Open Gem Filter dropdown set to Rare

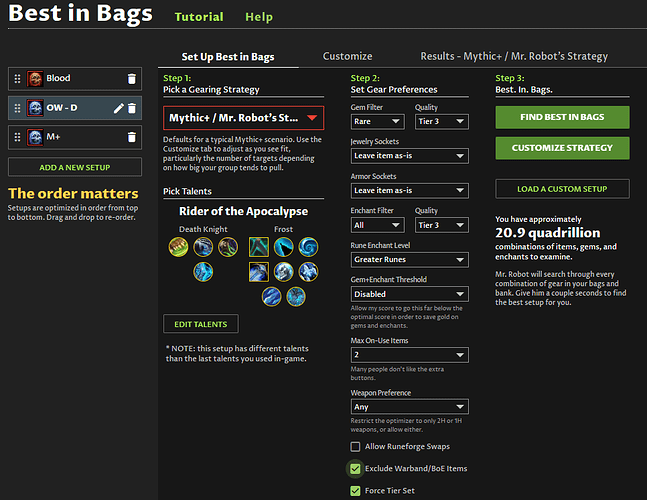[x=377, y=121]
